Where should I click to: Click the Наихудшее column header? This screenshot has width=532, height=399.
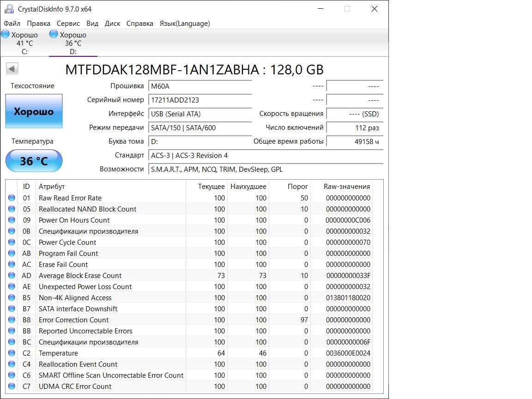(248, 187)
